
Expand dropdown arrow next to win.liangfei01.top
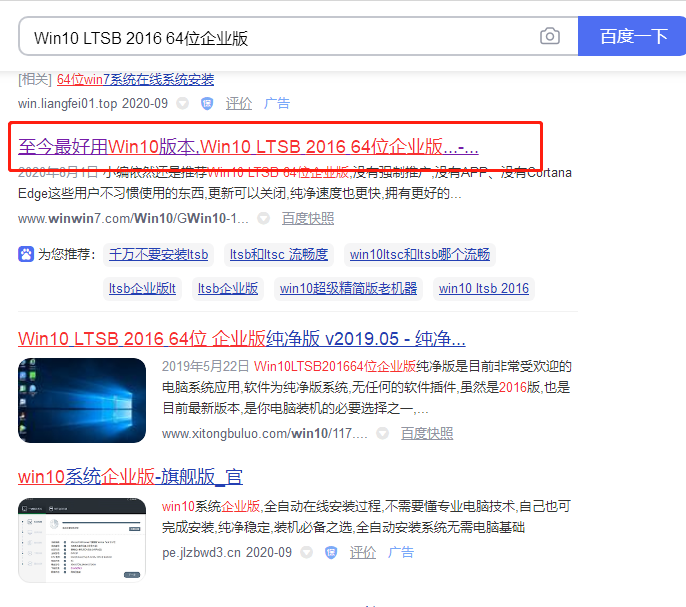click(x=183, y=103)
